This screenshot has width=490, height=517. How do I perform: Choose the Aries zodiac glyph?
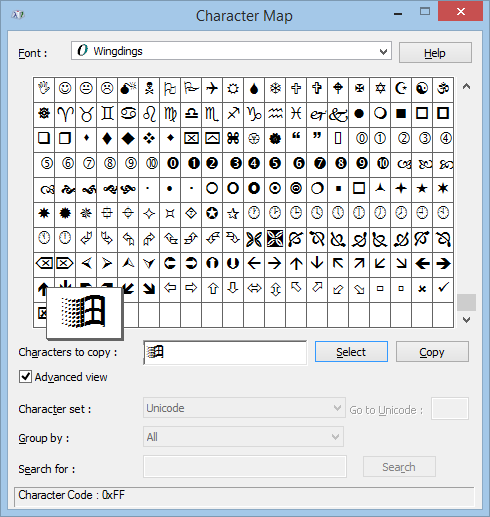(x=65, y=114)
